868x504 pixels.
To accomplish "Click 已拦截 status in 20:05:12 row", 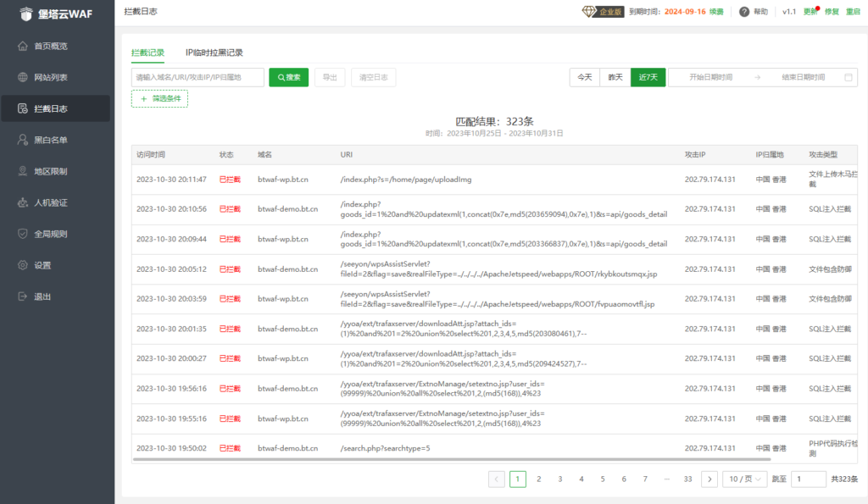I will coord(230,269).
